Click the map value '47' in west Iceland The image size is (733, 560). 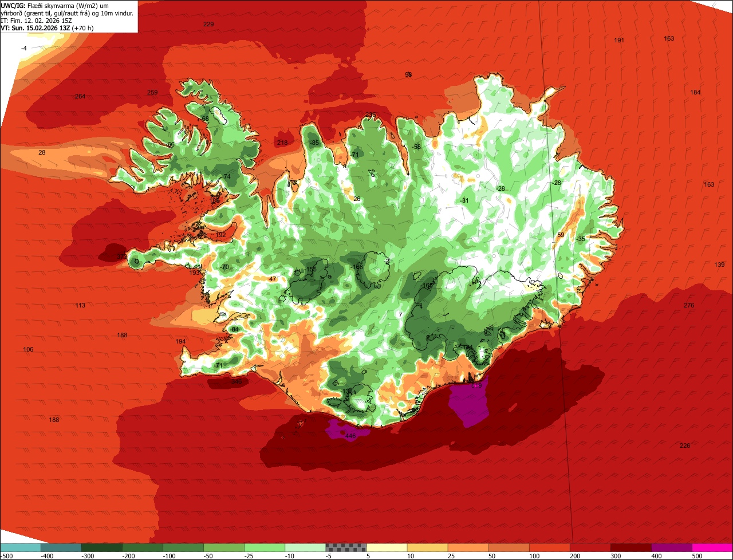[x=273, y=279]
